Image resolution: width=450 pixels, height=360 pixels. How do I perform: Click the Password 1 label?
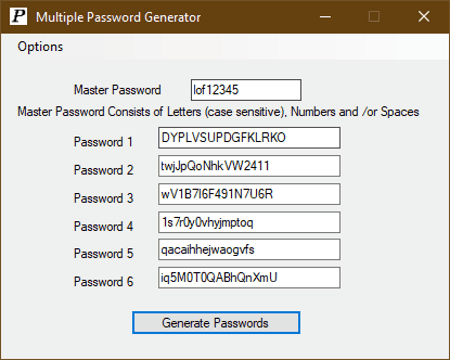click(x=103, y=142)
